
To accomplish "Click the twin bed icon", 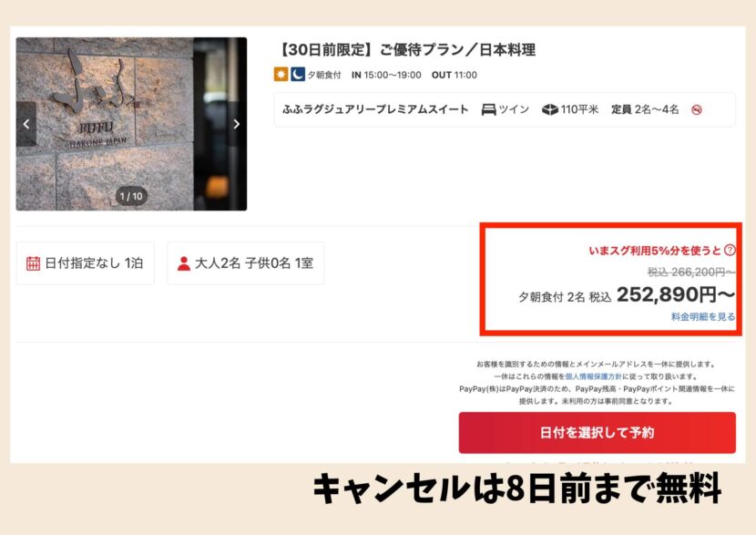I will click(488, 110).
